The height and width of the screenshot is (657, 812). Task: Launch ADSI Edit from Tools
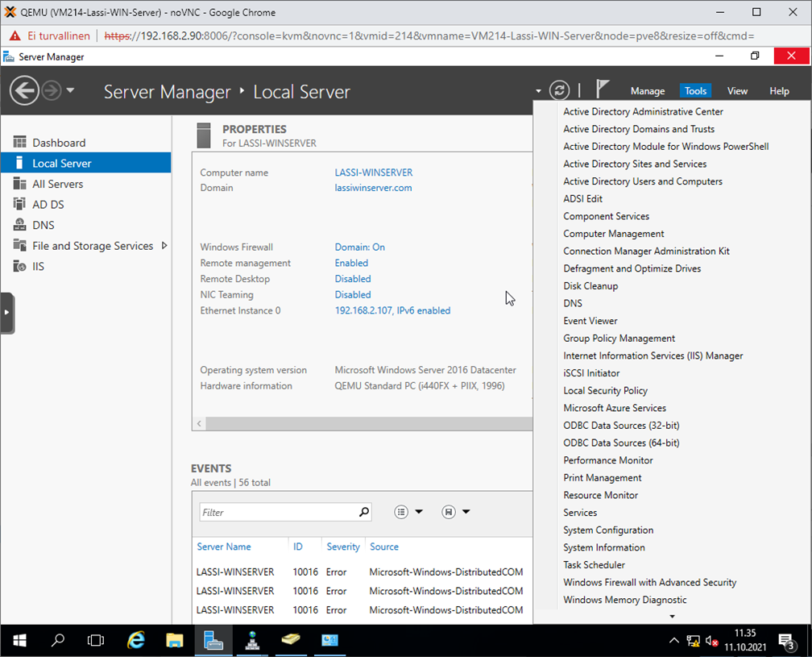click(x=582, y=199)
